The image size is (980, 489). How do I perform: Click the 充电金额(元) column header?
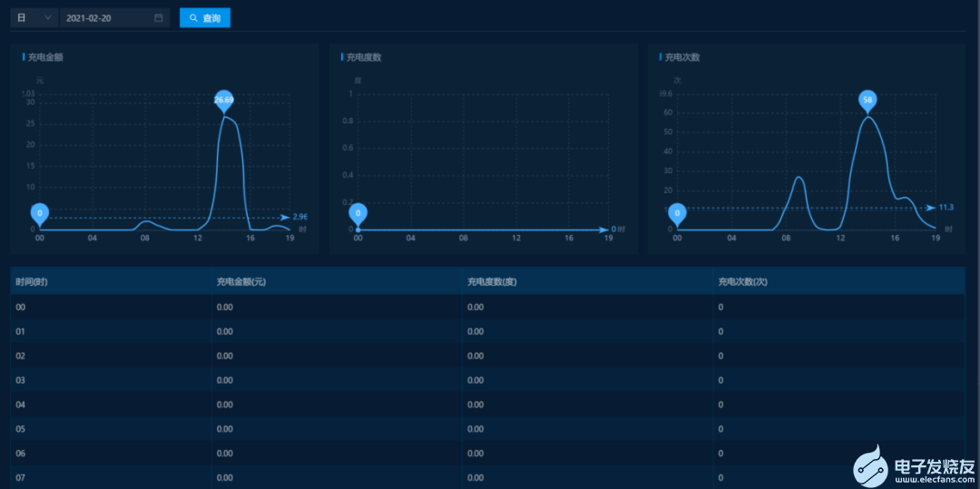[240, 282]
